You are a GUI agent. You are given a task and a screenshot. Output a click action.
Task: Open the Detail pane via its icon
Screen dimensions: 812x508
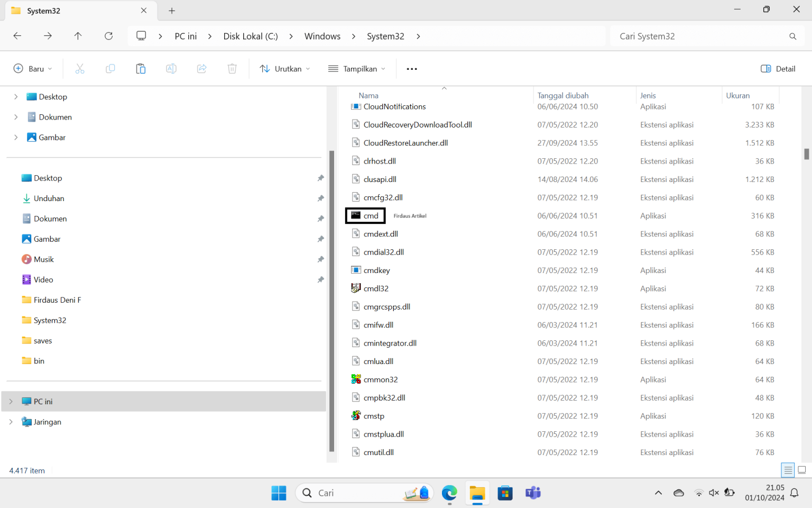pos(777,68)
